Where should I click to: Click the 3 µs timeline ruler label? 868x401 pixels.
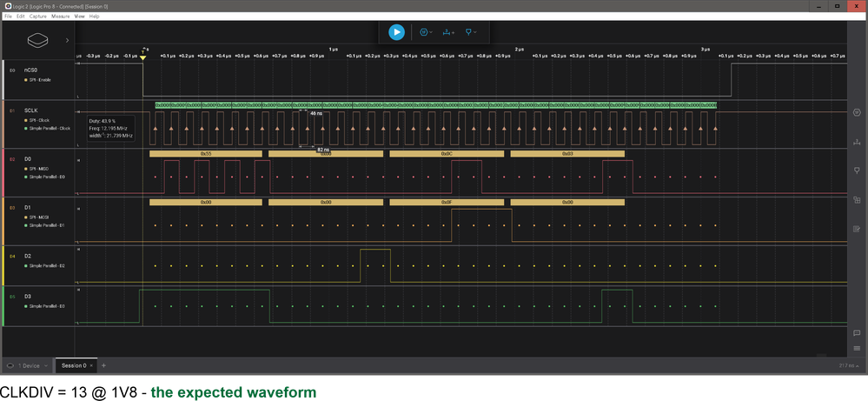(706, 50)
